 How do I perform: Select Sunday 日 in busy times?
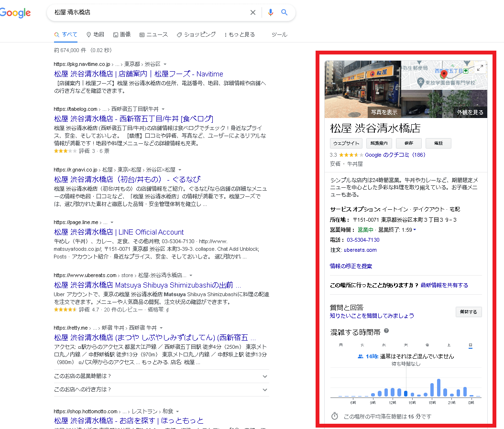pos(470,345)
